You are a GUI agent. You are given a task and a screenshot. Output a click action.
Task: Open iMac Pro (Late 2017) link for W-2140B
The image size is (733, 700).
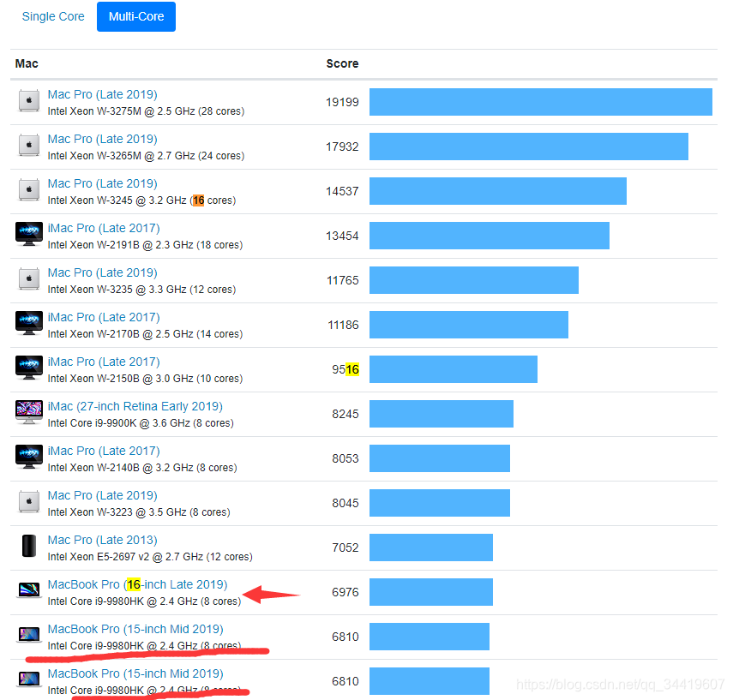tap(104, 451)
